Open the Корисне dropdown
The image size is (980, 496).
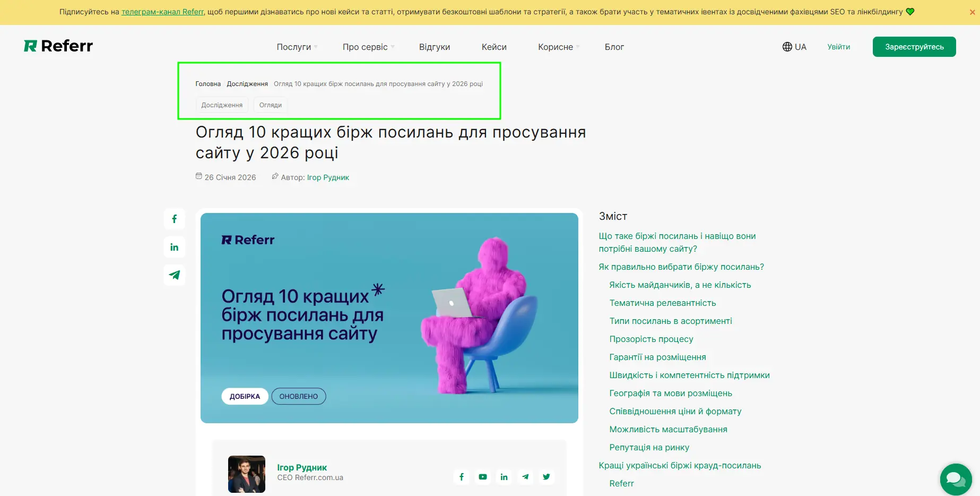pos(556,47)
